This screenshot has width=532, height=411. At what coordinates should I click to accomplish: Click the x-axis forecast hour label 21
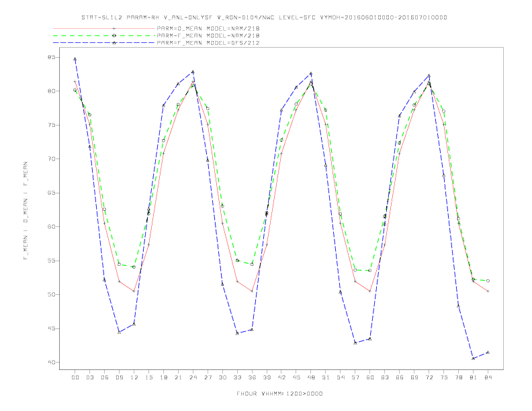(178, 377)
